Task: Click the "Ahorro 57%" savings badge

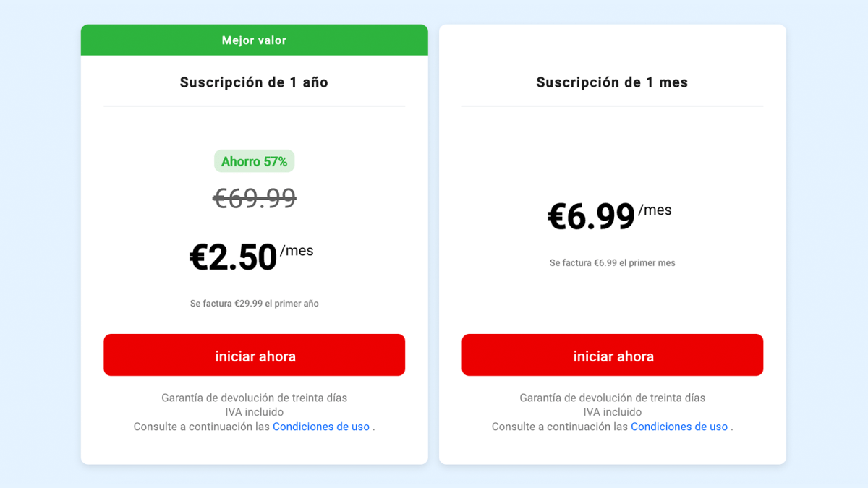Action: click(254, 161)
